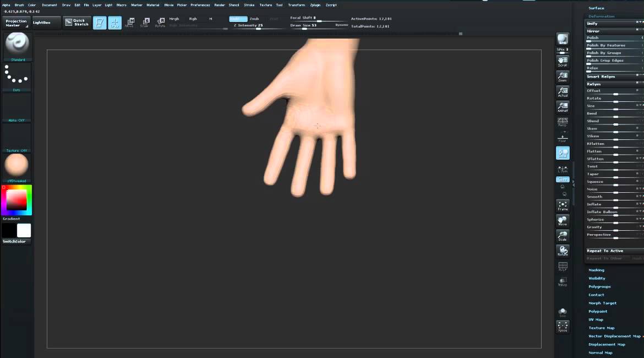The height and width of the screenshot is (358, 644).
Task: Select the Edit mode button in top toolbar
Action: [100, 23]
